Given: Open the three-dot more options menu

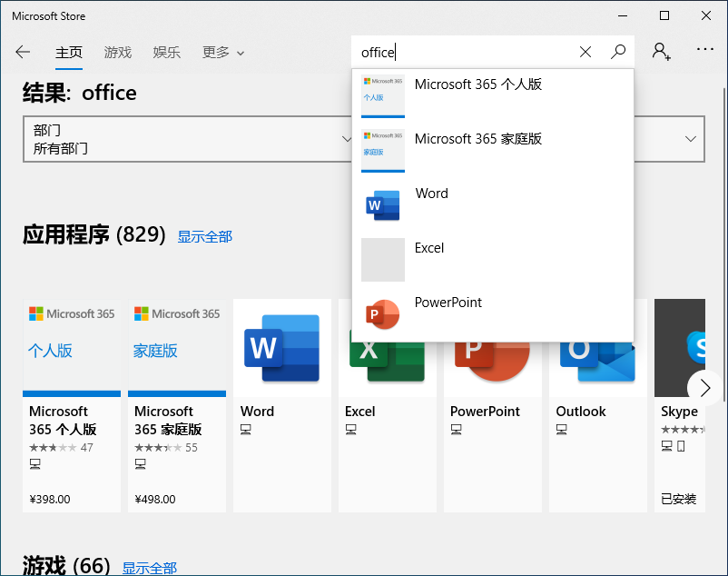Looking at the screenshot, I should click(x=705, y=50).
